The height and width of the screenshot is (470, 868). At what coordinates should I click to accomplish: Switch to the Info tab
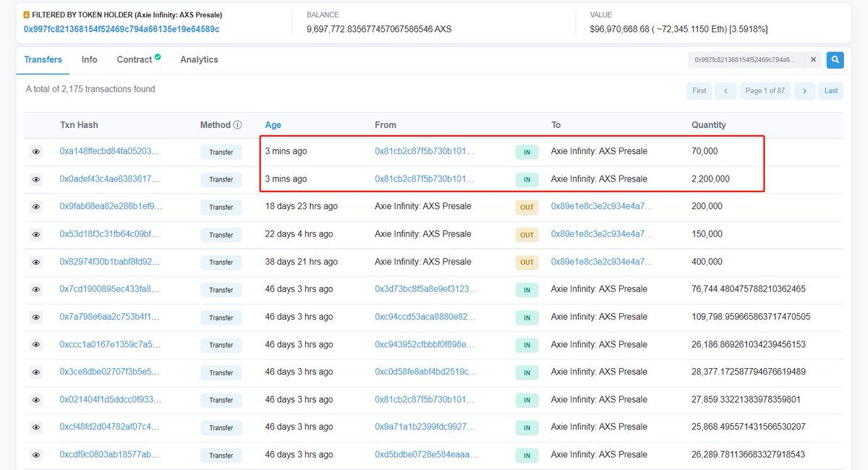90,59
